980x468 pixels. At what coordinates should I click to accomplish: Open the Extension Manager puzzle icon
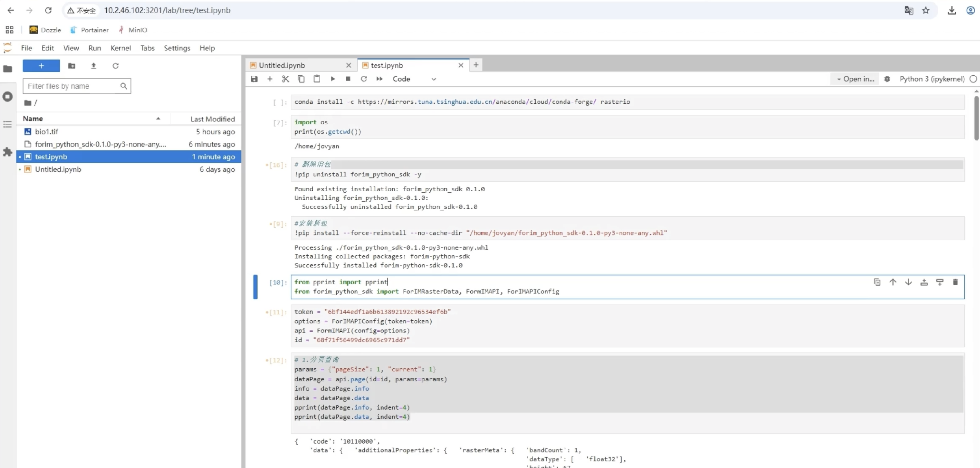[8, 152]
